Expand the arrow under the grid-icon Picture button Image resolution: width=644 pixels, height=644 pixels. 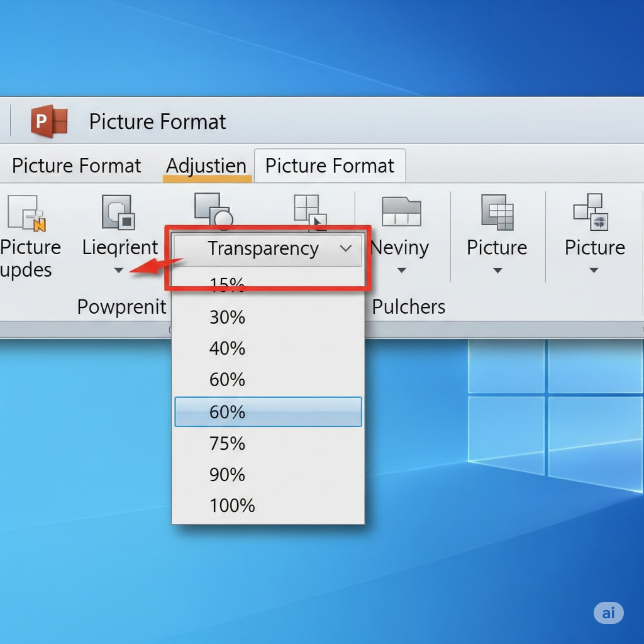click(497, 271)
